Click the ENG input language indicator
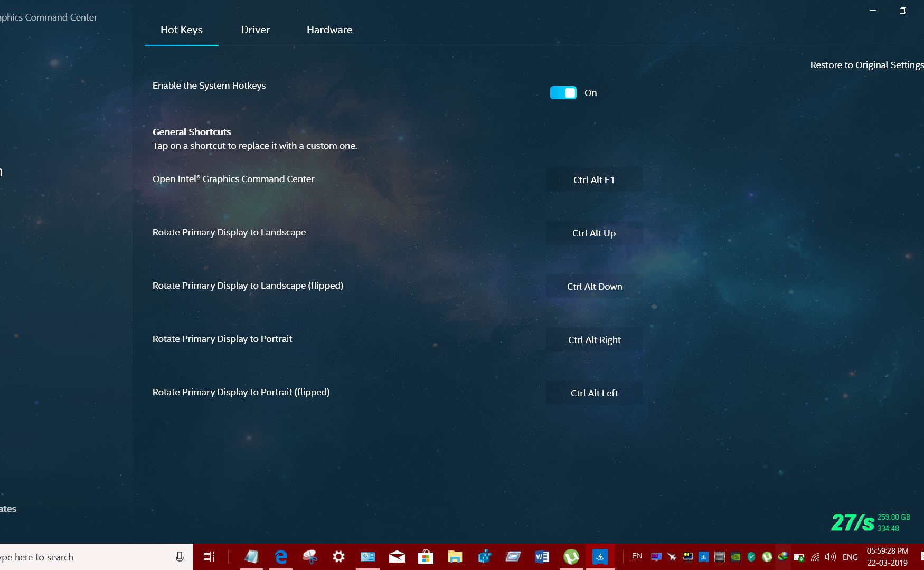The height and width of the screenshot is (570, 924). click(x=850, y=557)
